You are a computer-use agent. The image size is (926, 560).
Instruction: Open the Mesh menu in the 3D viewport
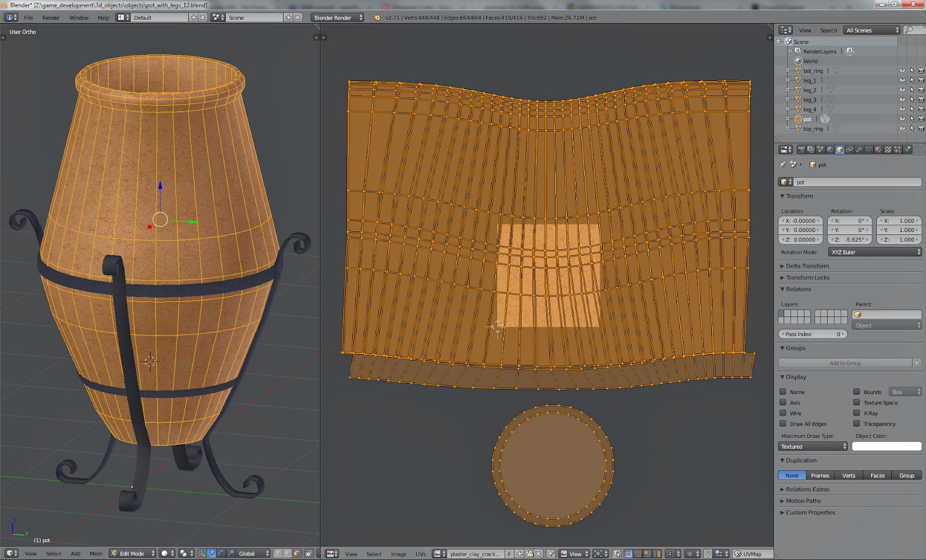coord(95,553)
